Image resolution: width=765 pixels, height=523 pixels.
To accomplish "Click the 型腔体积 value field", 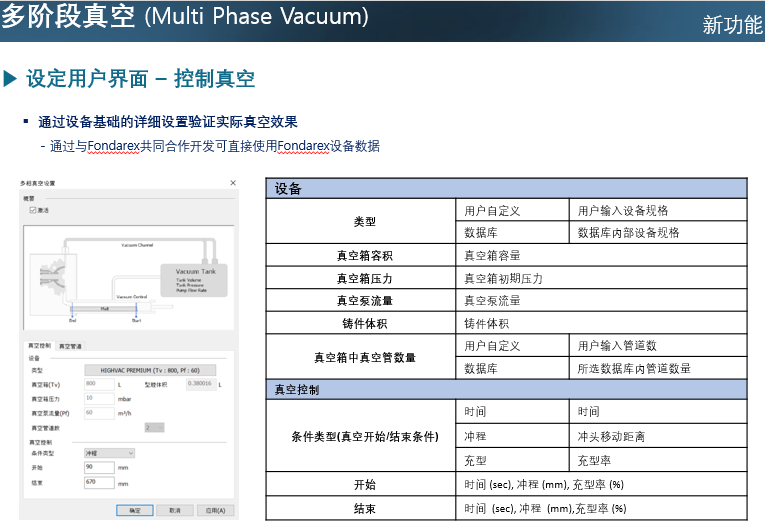I will [x=199, y=384].
